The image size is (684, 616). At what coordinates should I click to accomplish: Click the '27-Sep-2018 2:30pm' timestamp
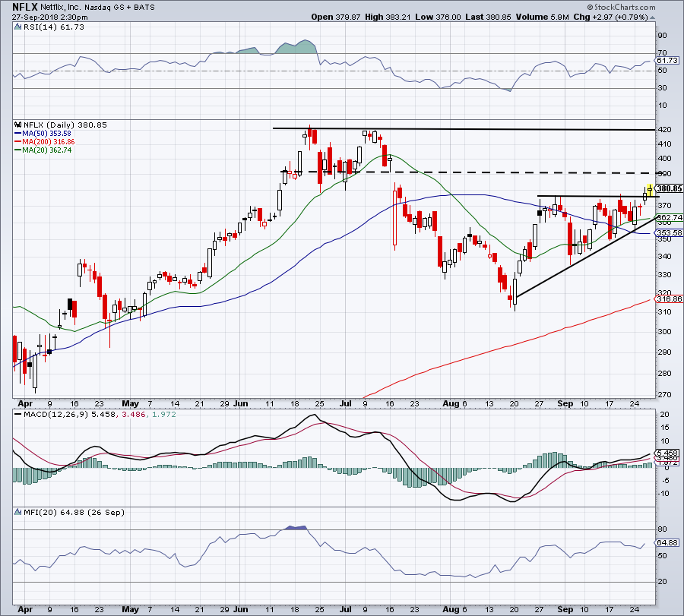[49, 17]
